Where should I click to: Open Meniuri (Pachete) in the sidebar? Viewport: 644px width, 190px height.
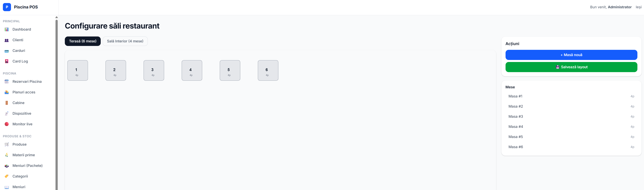click(x=27, y=166)
